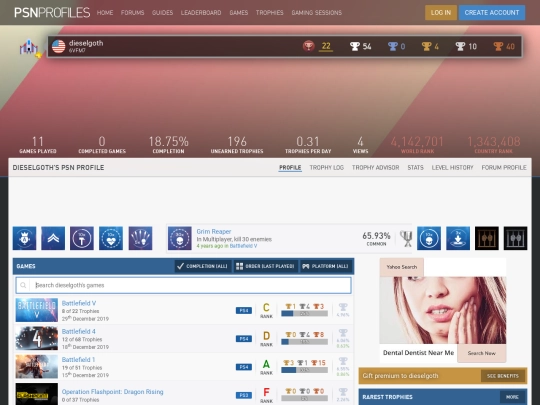
Task: Click the Create Account button
Action: [492, 13]
